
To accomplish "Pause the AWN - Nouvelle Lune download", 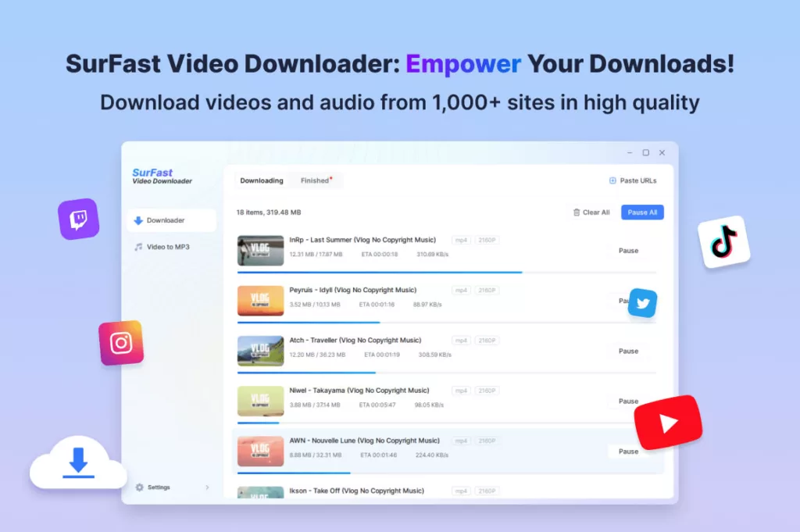I will pyautogui.click(x=629, y=452).
